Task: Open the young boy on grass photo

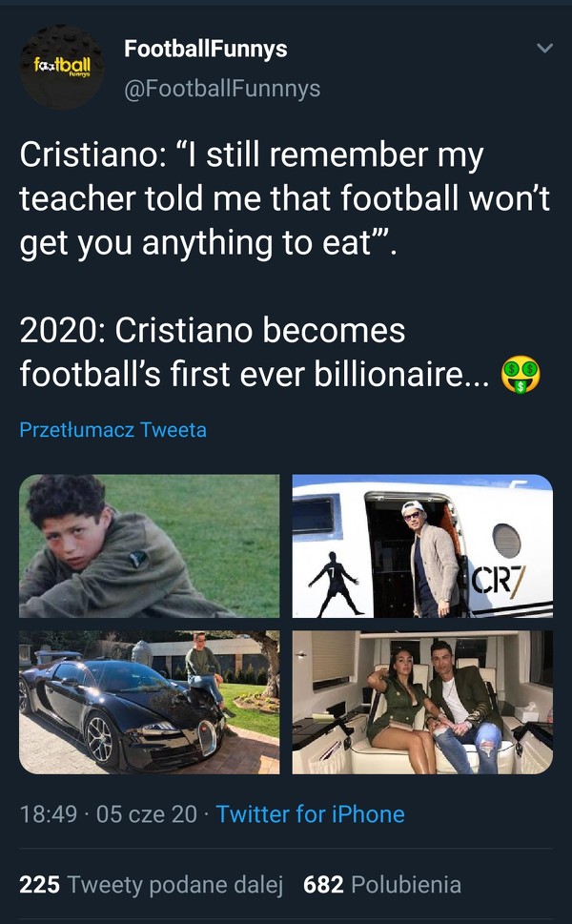Action: point(150,545)
